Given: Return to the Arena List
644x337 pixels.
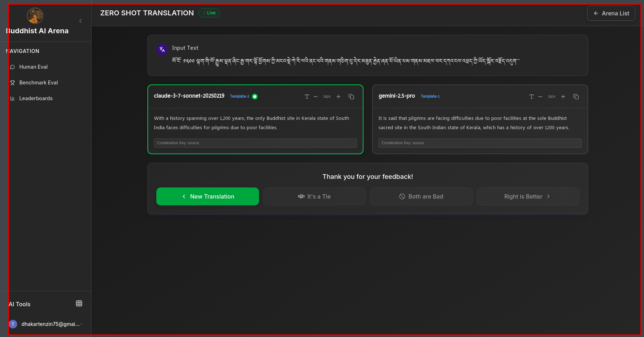Looking at the screenshot, I should pyautogui.click(x=611, y=13).
